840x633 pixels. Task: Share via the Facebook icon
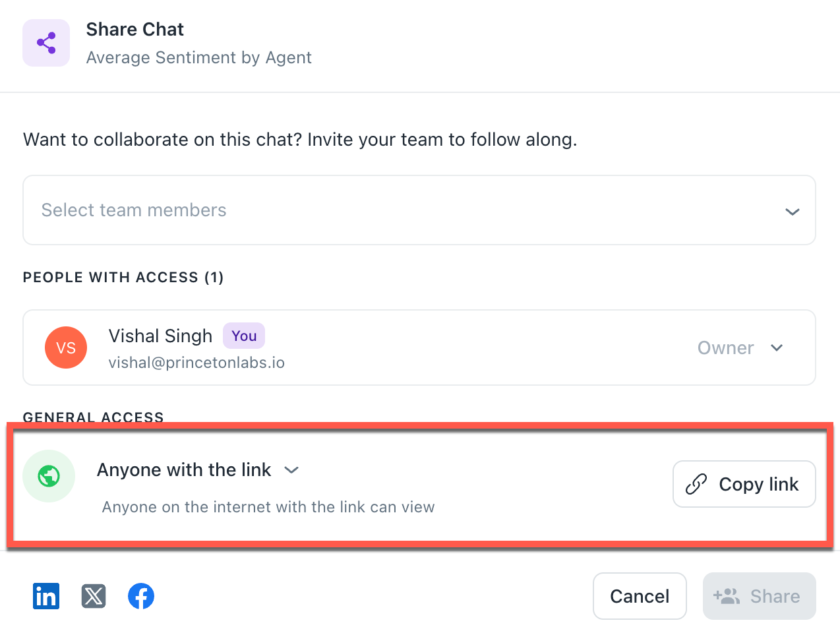point(141,596)
